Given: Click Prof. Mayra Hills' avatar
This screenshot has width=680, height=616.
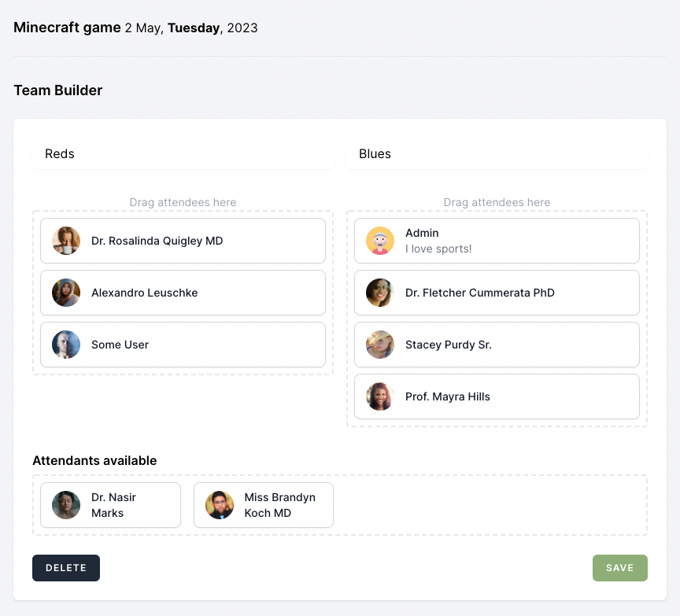Looking at the screenshot, I should [380, 397].
